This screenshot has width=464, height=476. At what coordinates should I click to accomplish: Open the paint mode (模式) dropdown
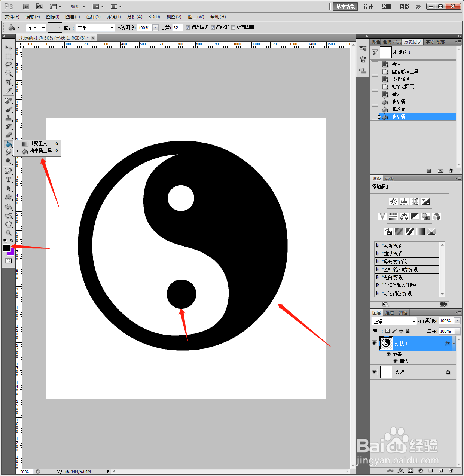click(95, 28)
